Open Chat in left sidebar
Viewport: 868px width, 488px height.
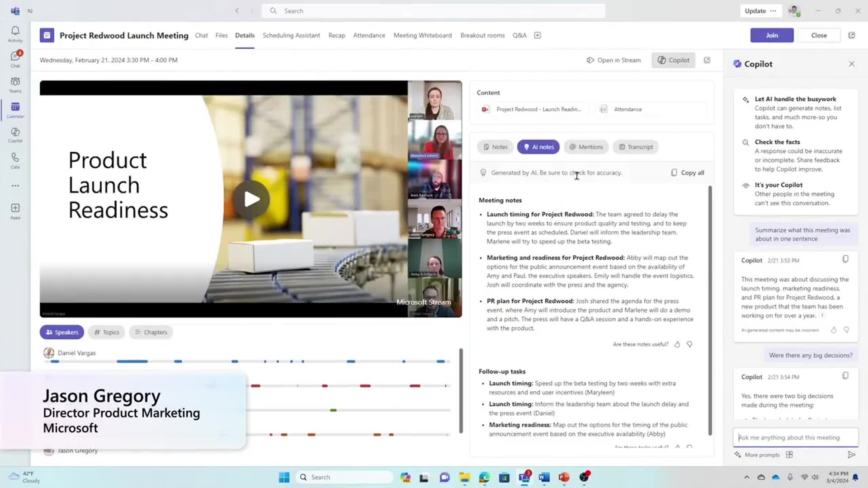15,59
